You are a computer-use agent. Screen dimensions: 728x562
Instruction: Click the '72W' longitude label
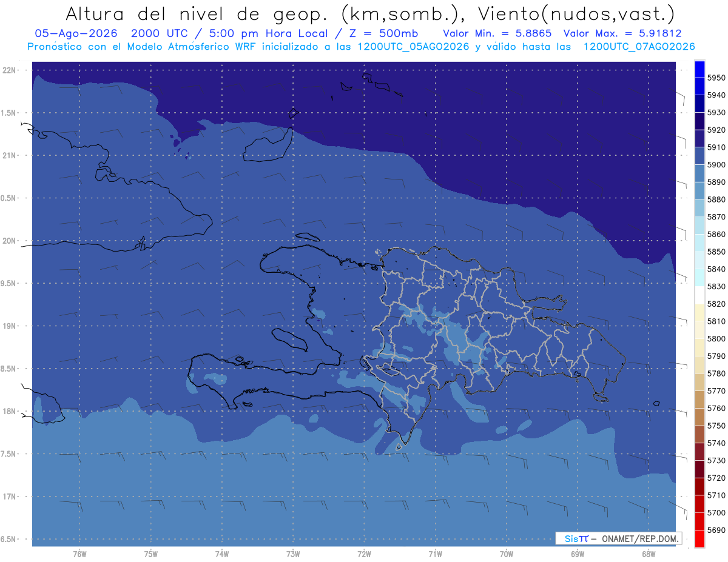pos(364,554)
